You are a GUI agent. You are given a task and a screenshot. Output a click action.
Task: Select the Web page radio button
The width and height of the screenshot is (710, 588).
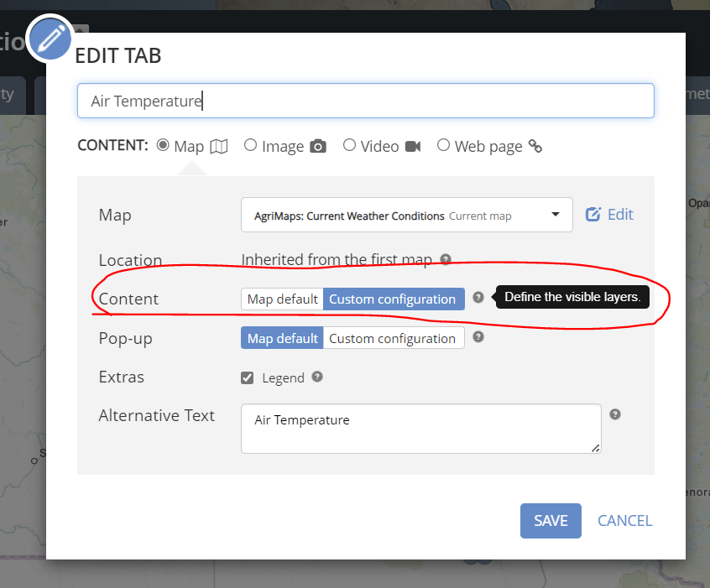(443, 145)
